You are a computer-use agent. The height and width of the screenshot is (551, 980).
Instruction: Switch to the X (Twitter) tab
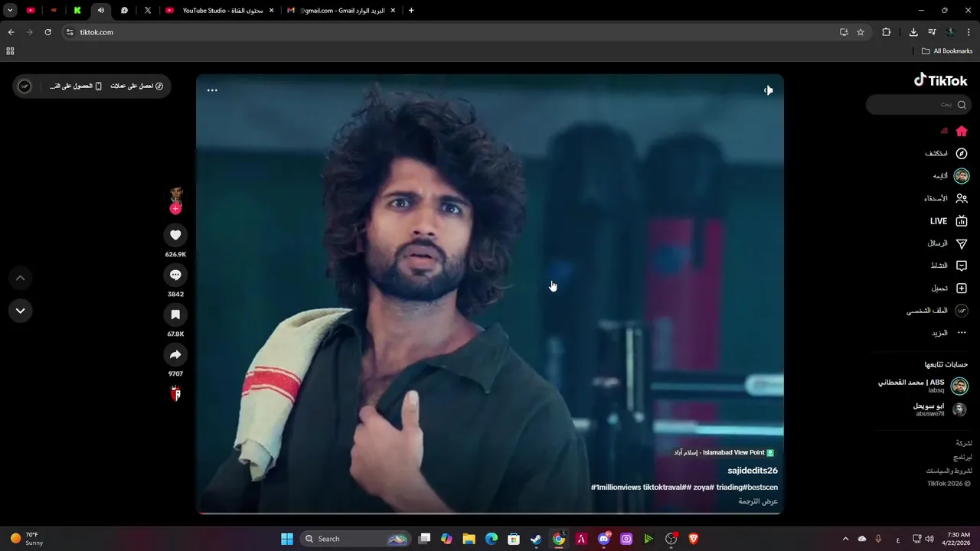[148, 11]
